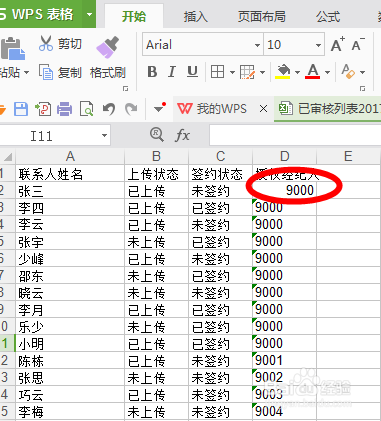Print the spreadsheet with printer icon
The width and height of the screenshot is (381, 421).
click(x=64, y=109)
